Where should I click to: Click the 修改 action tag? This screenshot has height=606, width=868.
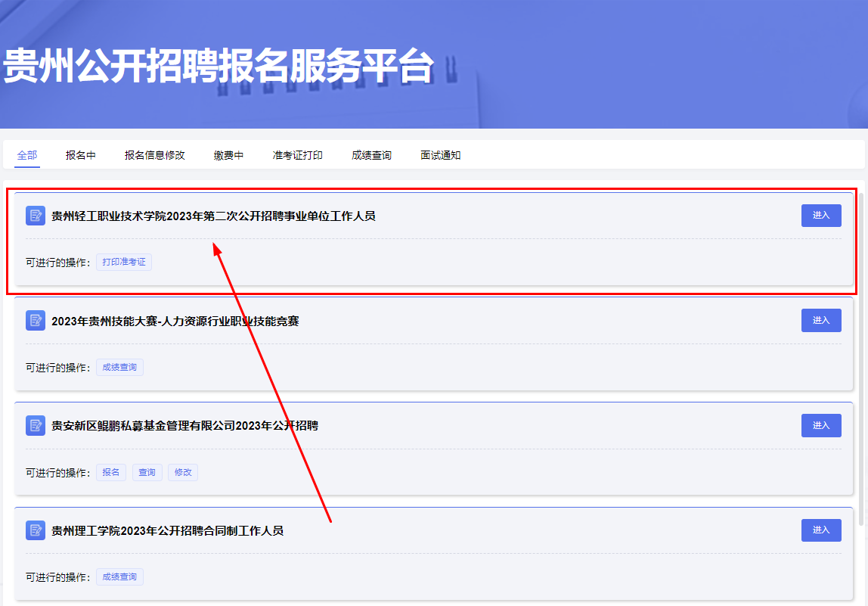coord(183,472)
